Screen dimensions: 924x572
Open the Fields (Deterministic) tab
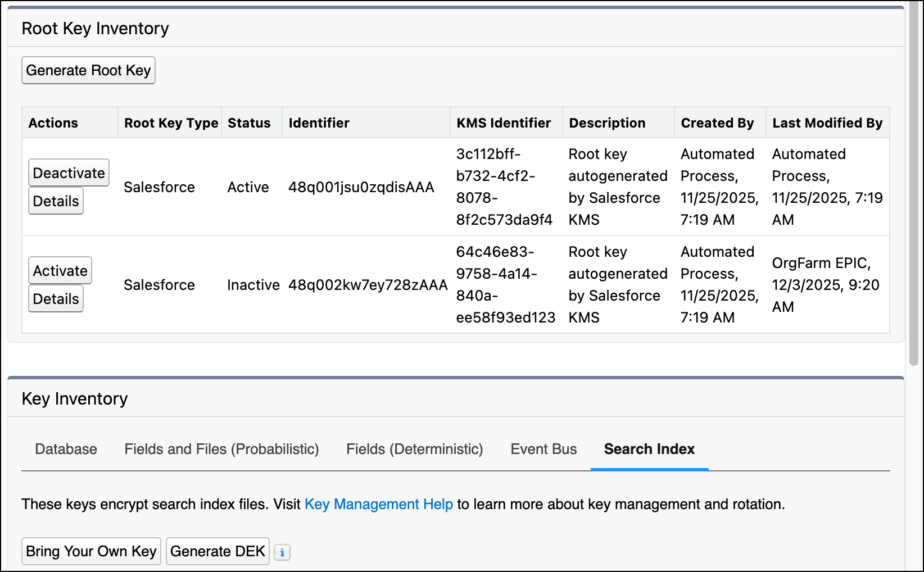click(415, 449)
